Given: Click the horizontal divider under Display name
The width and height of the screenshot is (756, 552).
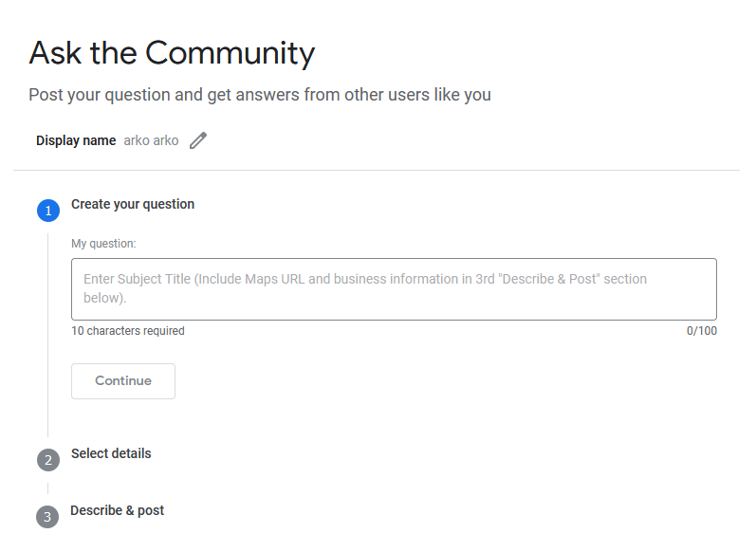Looking at the screenshot, I should (x=377, y=171).
